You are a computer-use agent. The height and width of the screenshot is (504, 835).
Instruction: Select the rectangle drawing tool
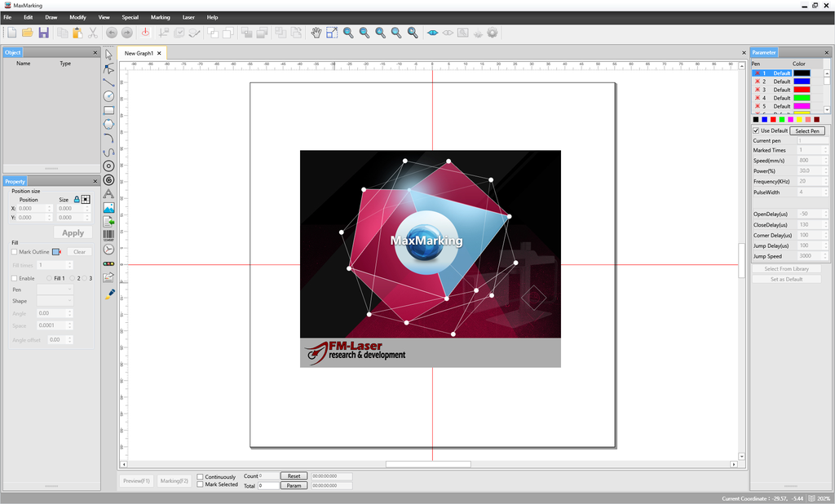108,110
